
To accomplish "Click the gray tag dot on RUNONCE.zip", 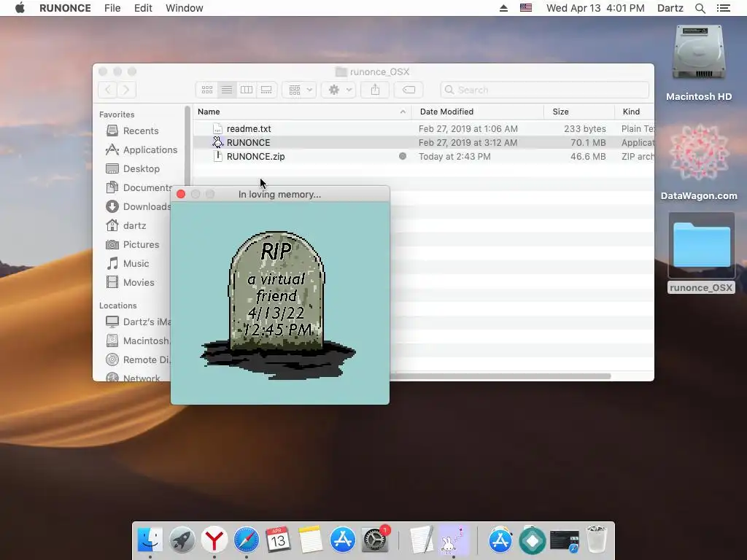I will pos(403,156).
